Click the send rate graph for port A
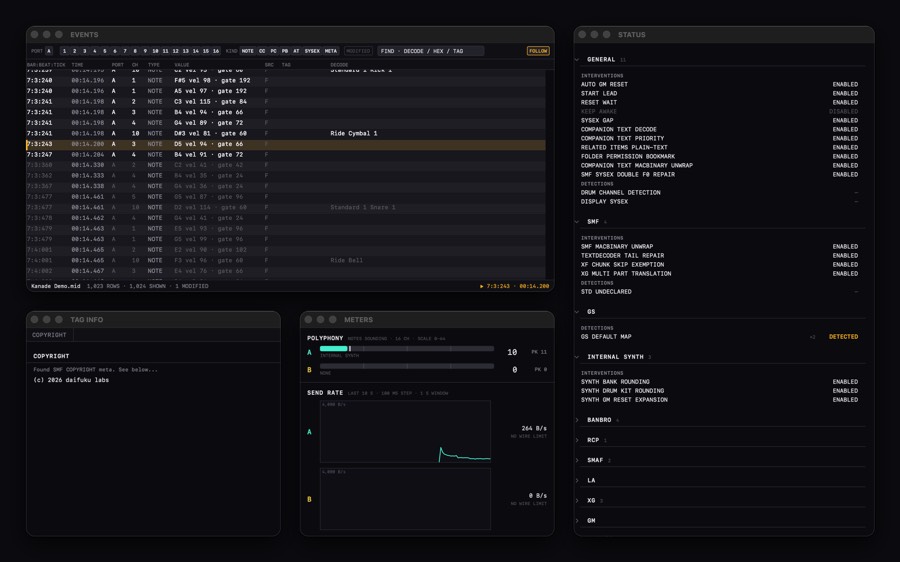 405,431
